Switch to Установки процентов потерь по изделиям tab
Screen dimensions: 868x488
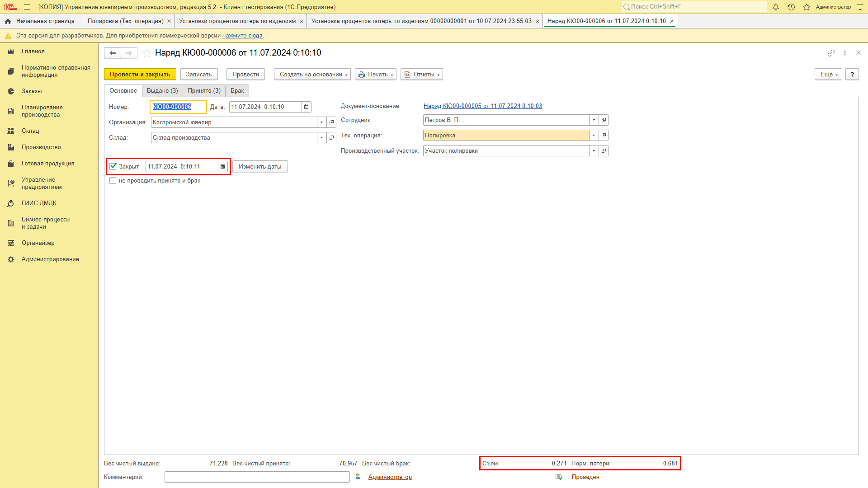(237, 21)
